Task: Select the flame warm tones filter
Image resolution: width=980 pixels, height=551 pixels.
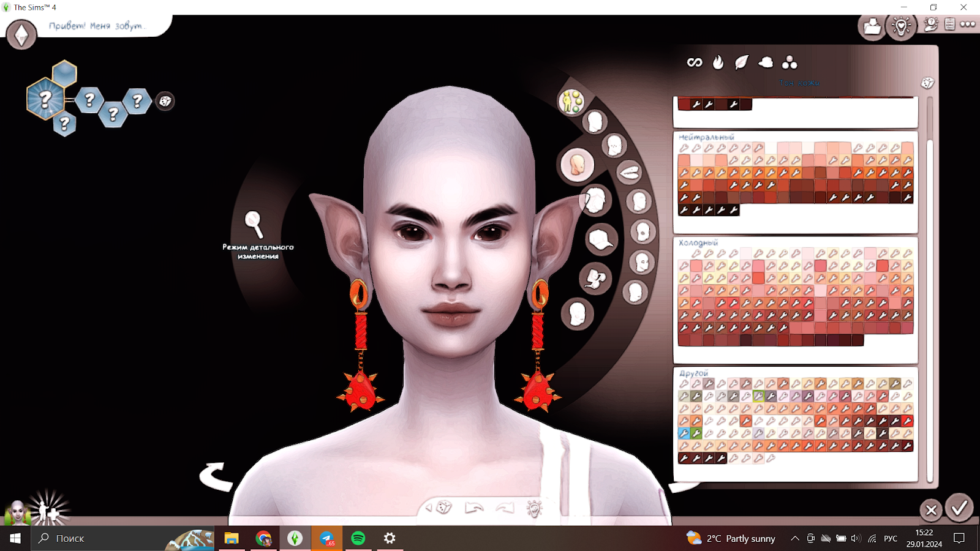Action: (718, 62)
